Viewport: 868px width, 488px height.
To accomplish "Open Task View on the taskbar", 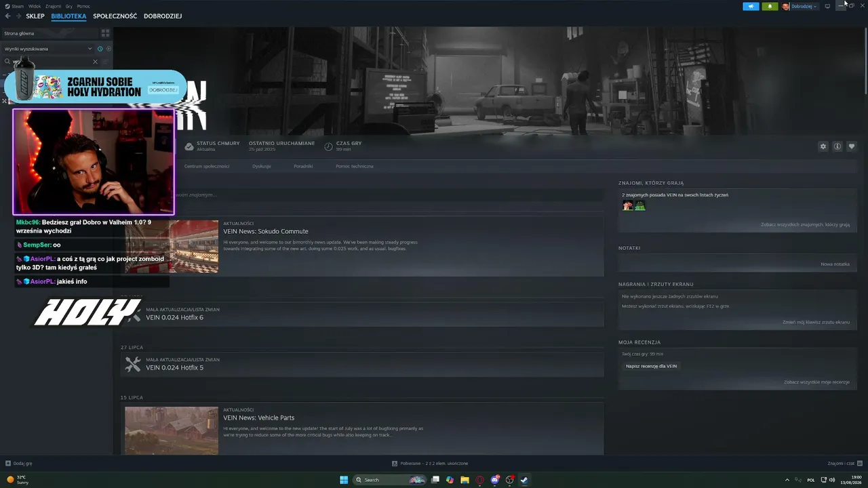I will 435,480.
